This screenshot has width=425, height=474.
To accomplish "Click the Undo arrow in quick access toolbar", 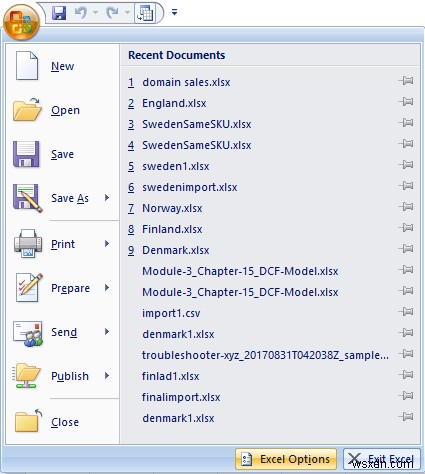I will click(81, 13).
